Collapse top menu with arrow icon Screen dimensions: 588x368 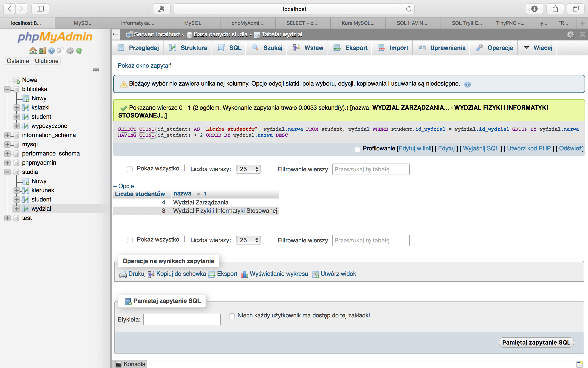coord(582,34)
